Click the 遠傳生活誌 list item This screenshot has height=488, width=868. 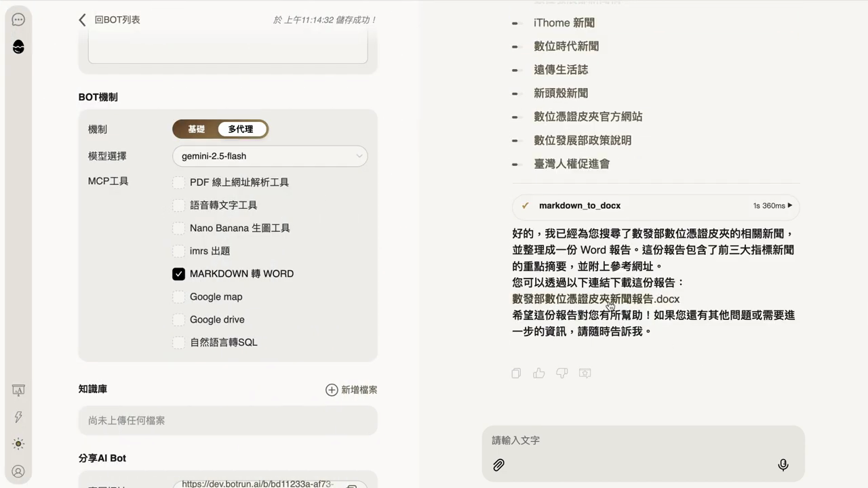tap(561, 70)
